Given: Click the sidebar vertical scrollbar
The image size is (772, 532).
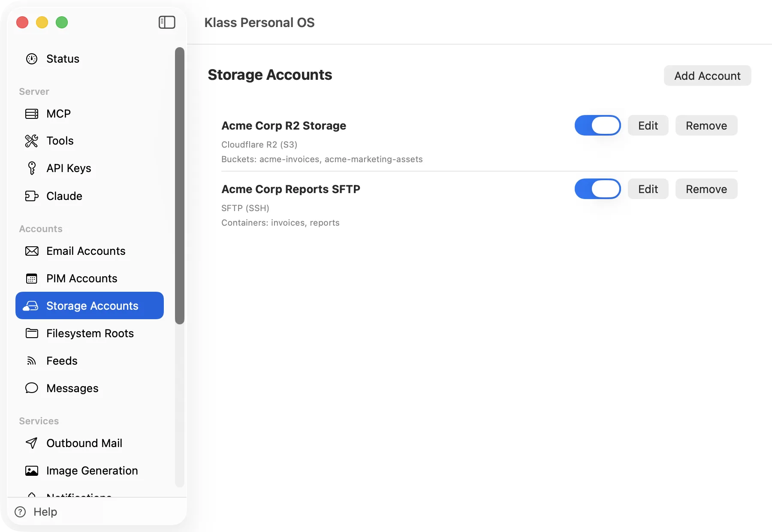Looking at the screenshot, I should point(180,185).
